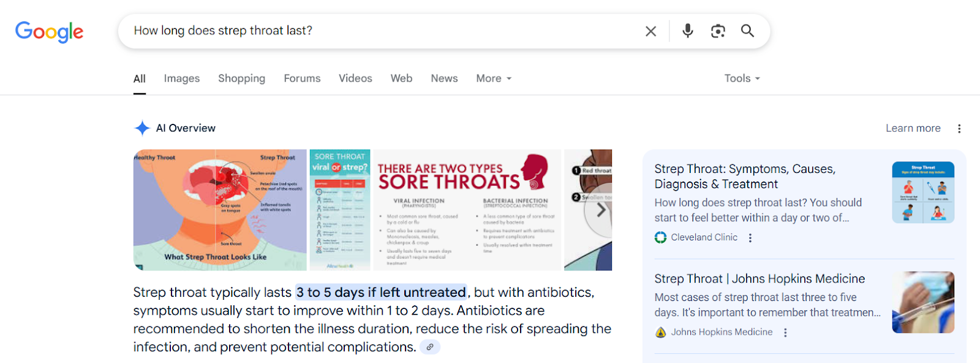Open Google Lens image search icon
Image resolution: width=980 pixels, height=363 pixels.
tap(718, 31)
